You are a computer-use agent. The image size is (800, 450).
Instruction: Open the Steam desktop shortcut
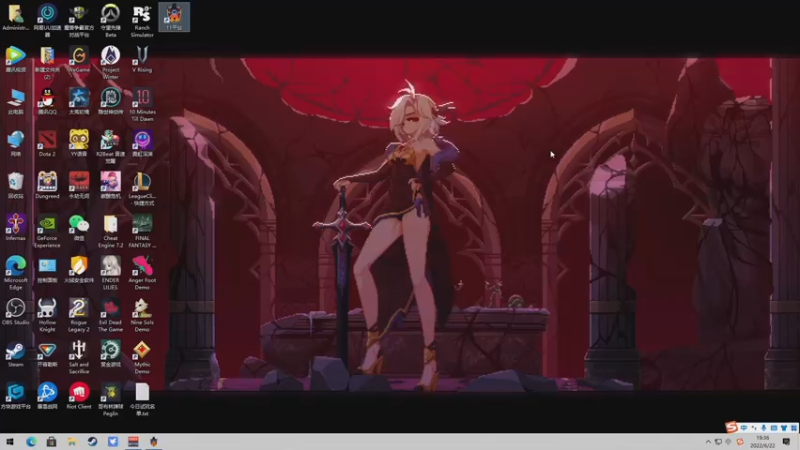pyautogui.click(x=15, y=354)
